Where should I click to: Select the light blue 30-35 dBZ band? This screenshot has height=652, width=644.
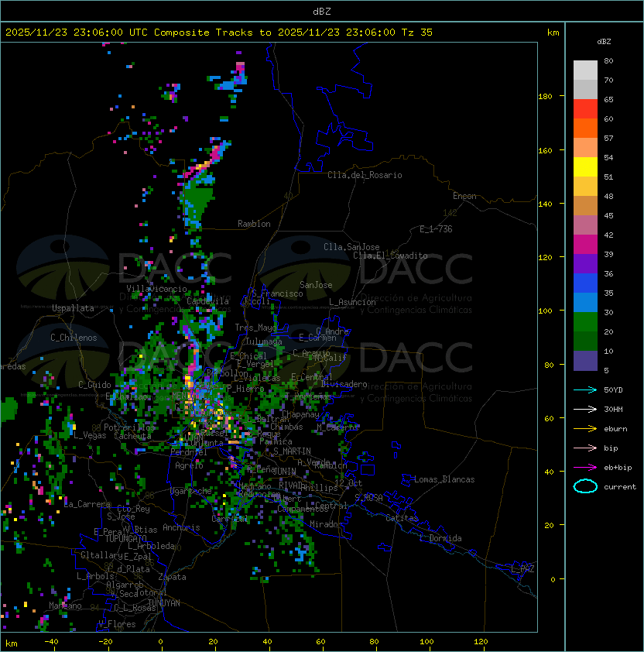(585, 303)
